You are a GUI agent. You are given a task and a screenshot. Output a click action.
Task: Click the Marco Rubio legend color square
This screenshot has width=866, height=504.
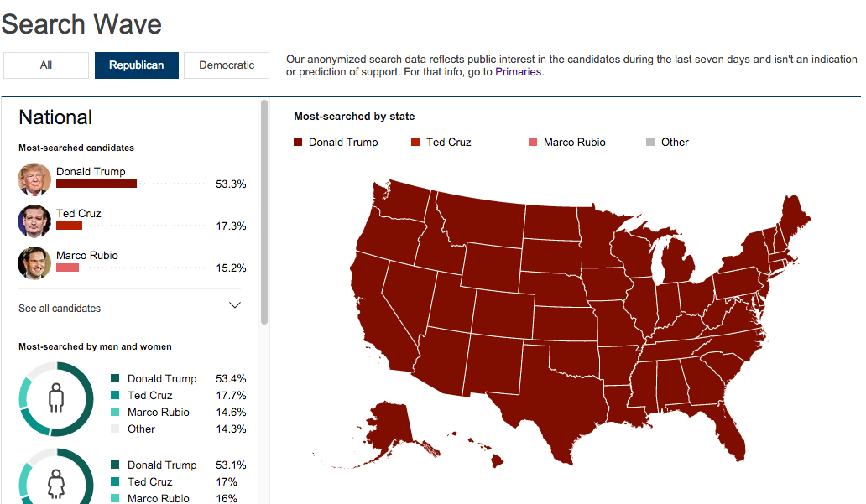532,142
